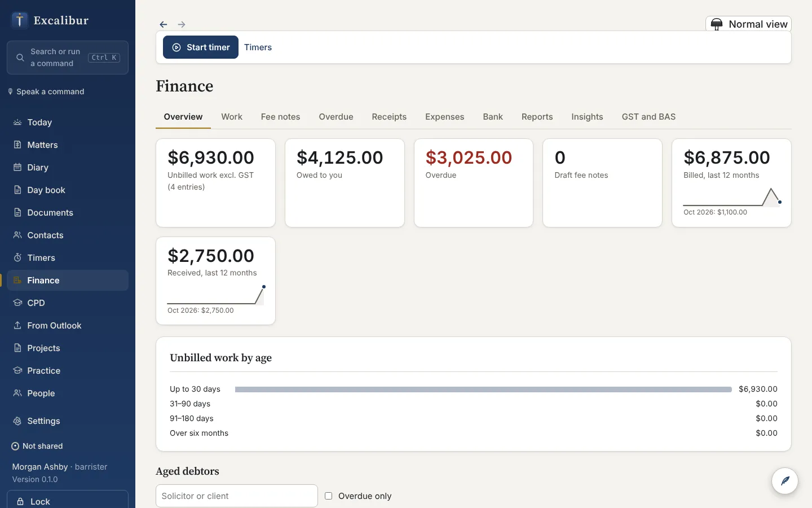Viewport: 812px width, 508px height.
Task: Open the floating quill feather button
Action: coord(785,481)
